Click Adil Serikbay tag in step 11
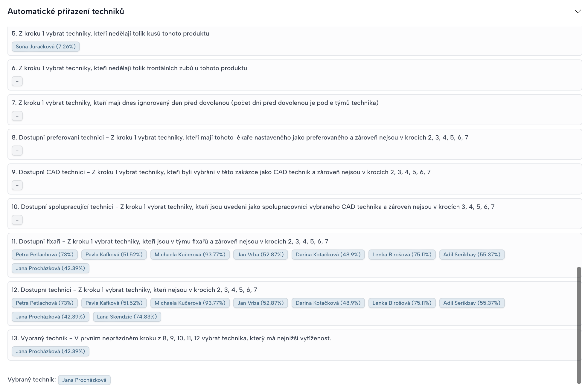585x392 pixels. coord(472,255)
